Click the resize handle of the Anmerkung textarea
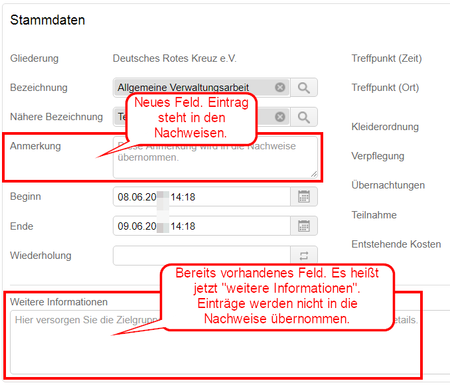 coord(314,174)
